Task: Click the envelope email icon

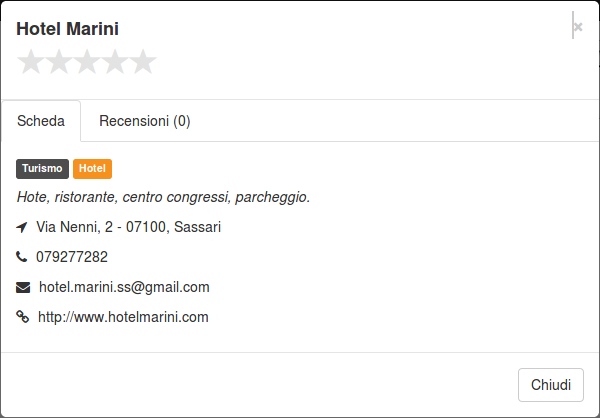Action: [x=23, y=287]
